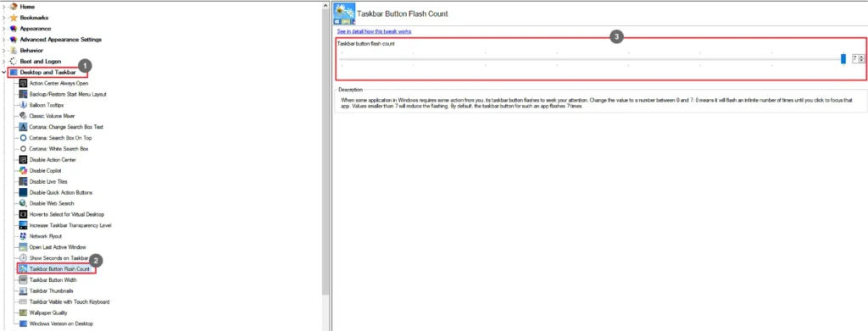Expand the Behavior tree node arrow
This screenshot has height=331, width=868.
point(4,50)
